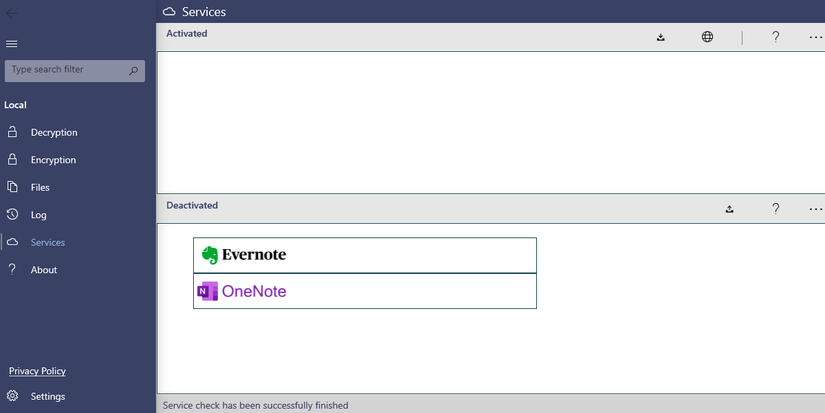Image resolution: width=825 pixels, height=413 pixels.
Task: Expand more options in Deactivated header
Action: 816,209
